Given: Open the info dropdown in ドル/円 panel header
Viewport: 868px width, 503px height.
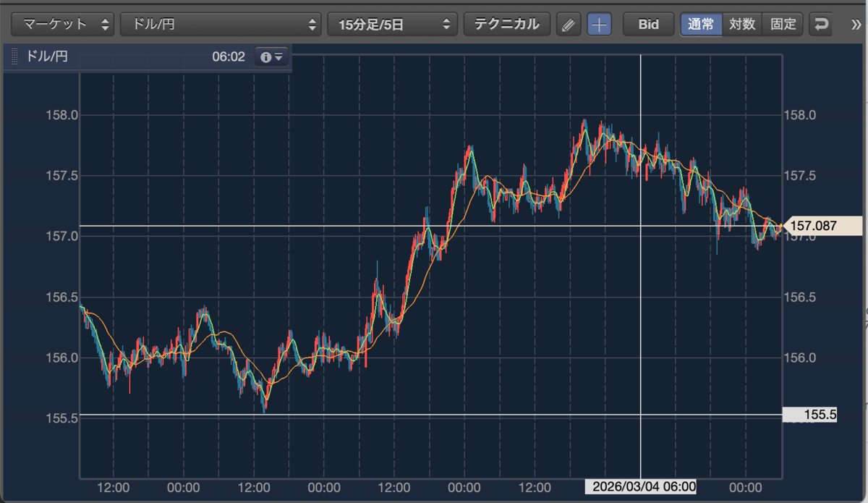Looking at the screenshot, I should pos(271,56).
